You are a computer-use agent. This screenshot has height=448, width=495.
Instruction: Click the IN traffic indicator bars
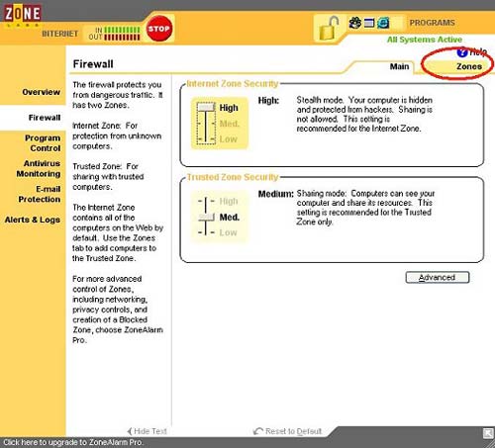pos(122,30)
